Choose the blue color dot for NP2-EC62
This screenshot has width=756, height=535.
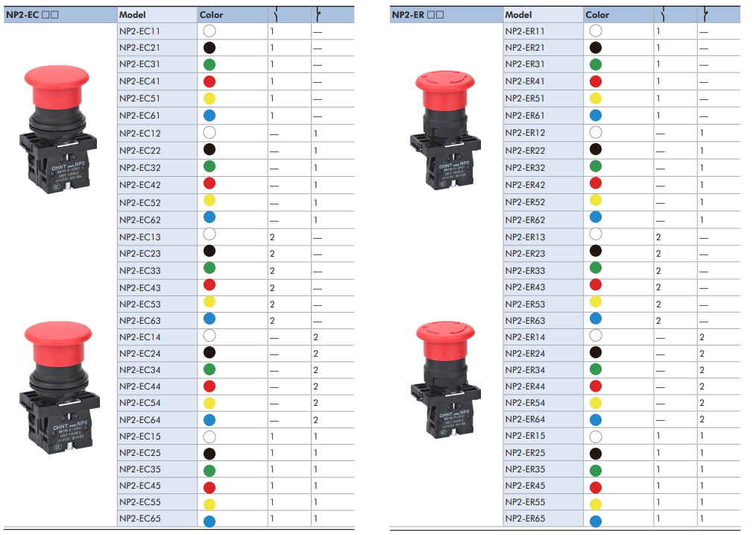coord(210,217)
